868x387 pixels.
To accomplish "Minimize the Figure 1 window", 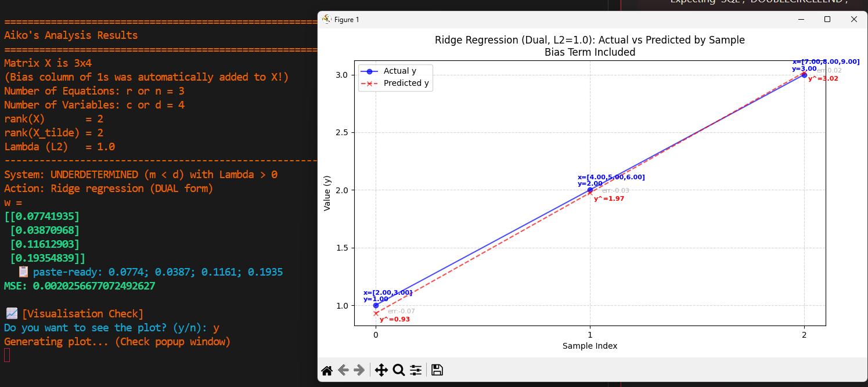I will click(801, 19).
